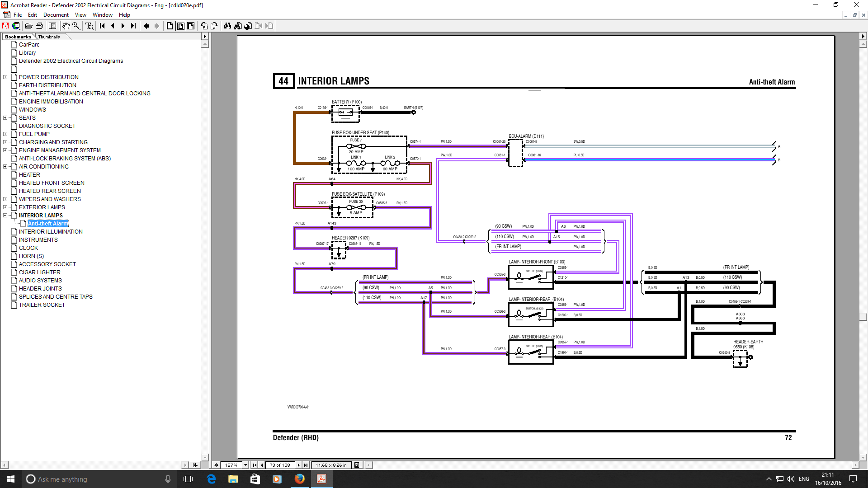Expand AIR CONDITIONING bookmark node

point(5,167)
